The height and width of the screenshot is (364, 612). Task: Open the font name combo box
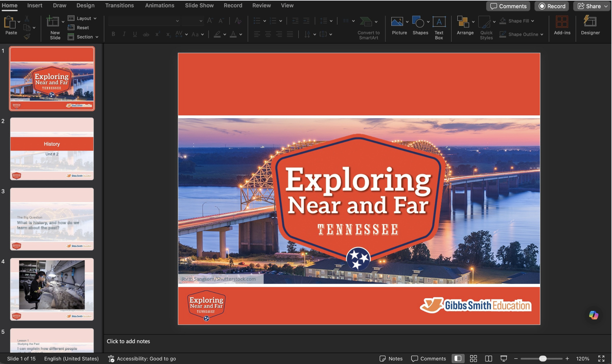pyautogui.click(x=144, y=21)
